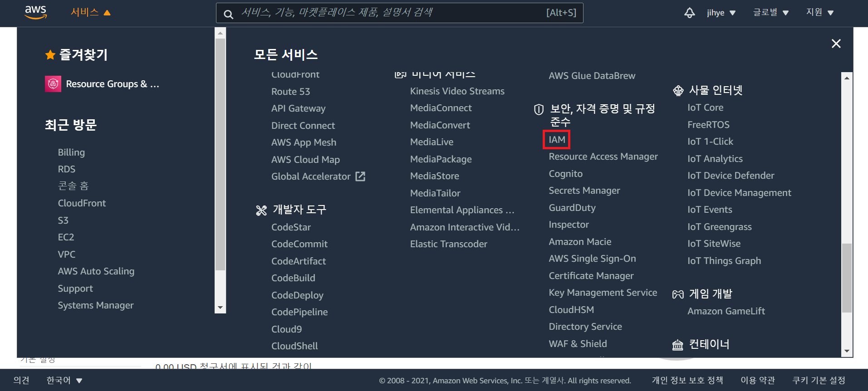868x391 pixels.
Task: Open the notifications bell
Action: coord(689,13)
